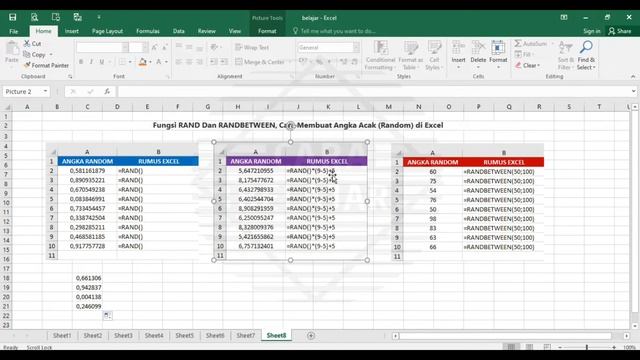
Task: Toggle Wrap Text
Action: (x=252, y=47)
